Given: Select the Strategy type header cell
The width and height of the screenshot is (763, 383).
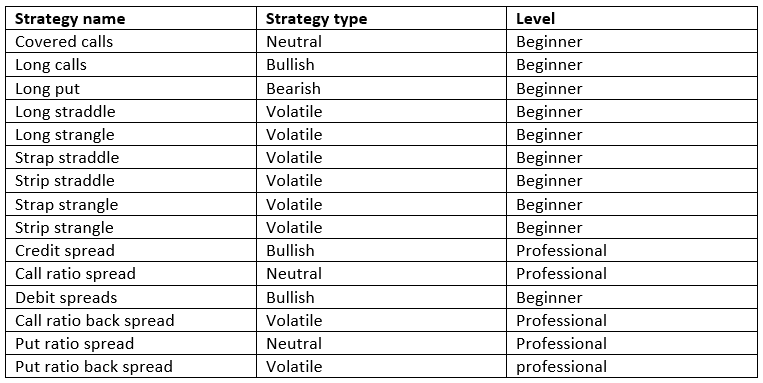Looking at the screenshot, I should click(382, 18).
